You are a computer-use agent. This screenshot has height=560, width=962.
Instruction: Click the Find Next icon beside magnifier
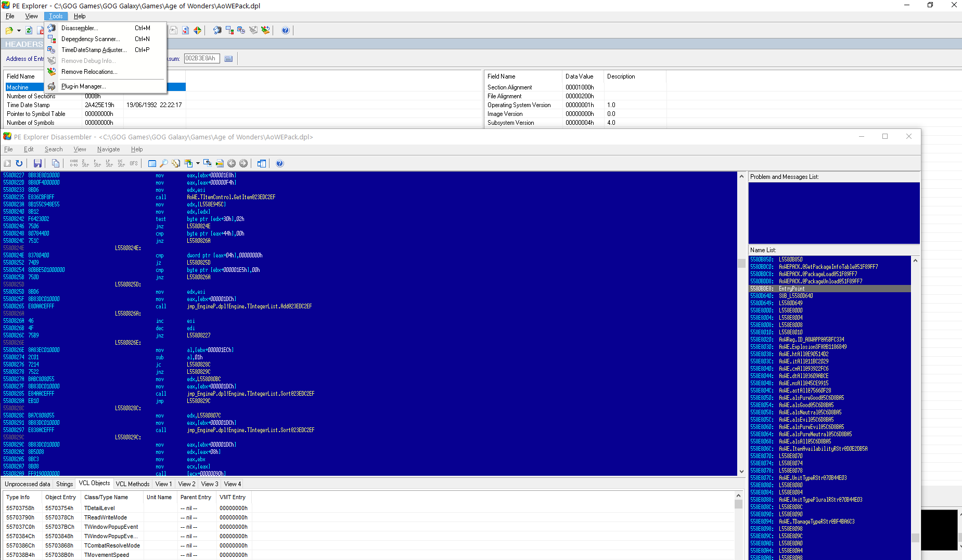[176, 163]
